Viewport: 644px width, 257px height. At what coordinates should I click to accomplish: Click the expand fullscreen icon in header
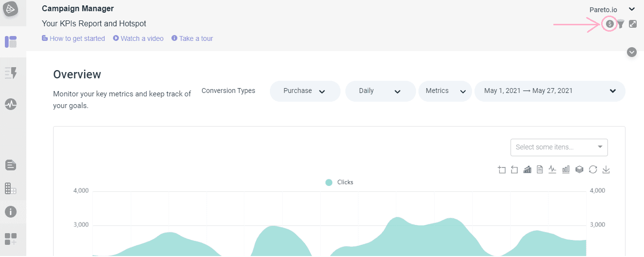pyautogui.click(x=633, y=23)
